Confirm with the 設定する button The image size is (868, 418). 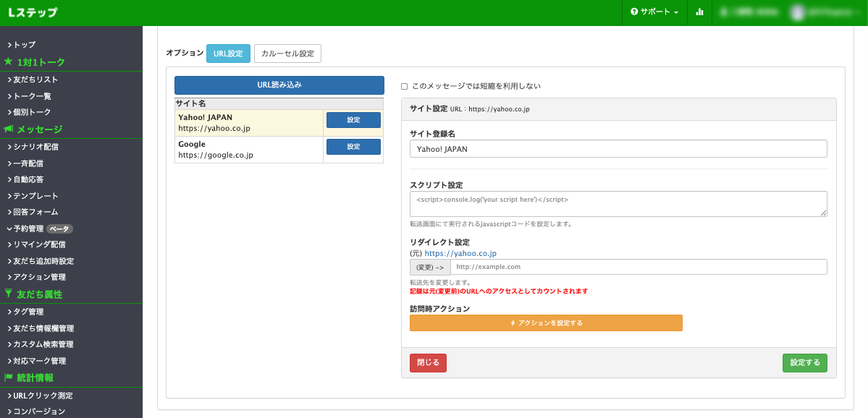[805, 363]
